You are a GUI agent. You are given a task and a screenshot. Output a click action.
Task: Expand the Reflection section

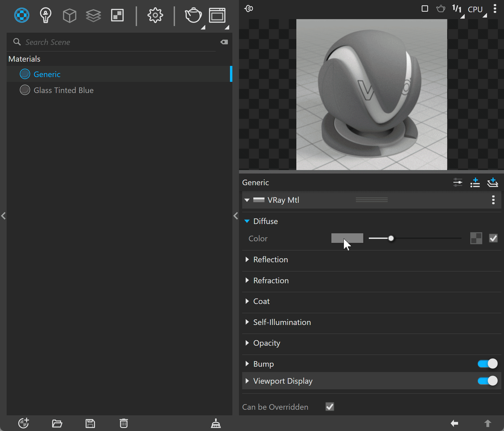click(x=247, y=260)
